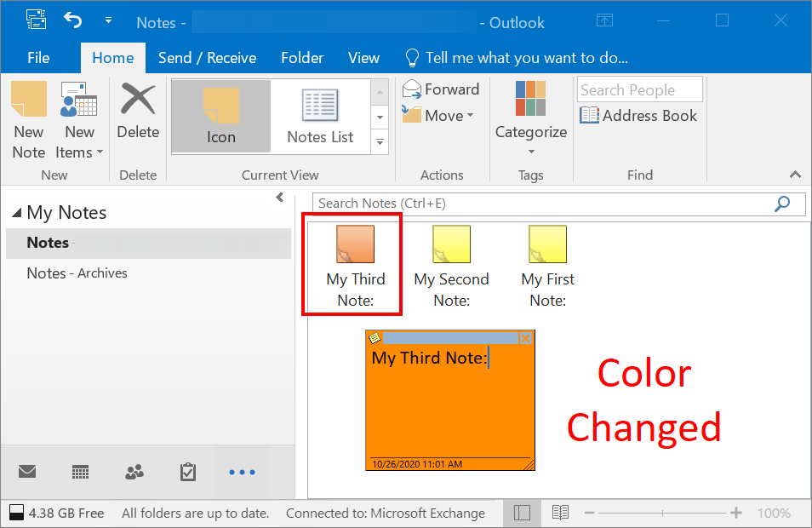Select the Notes - Archives folder
The width and height of the screenshot is (812, 528).
[77, 273]
